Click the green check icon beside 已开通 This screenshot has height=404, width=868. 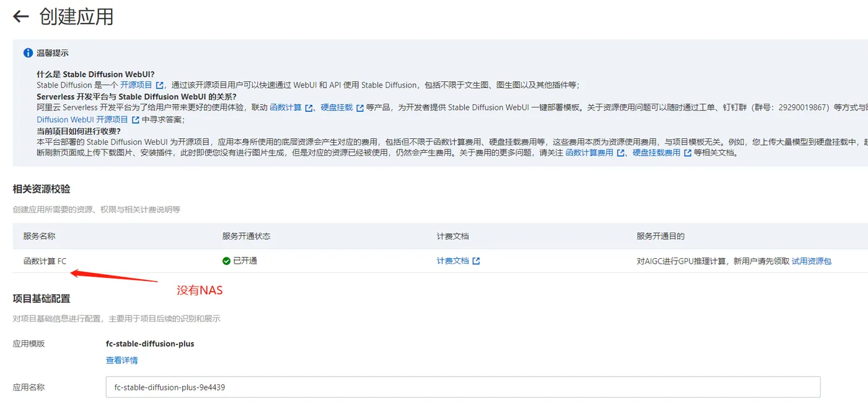(x=226, y=261)
